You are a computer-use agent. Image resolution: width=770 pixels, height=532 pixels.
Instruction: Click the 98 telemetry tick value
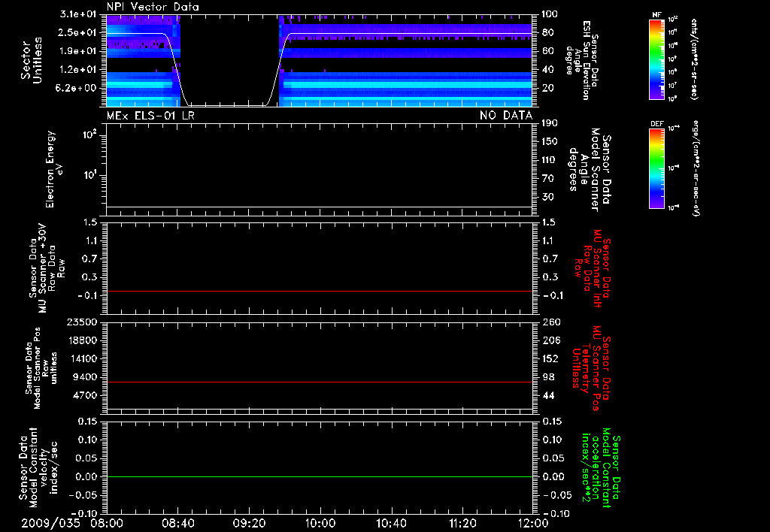[x=548, y=377]
